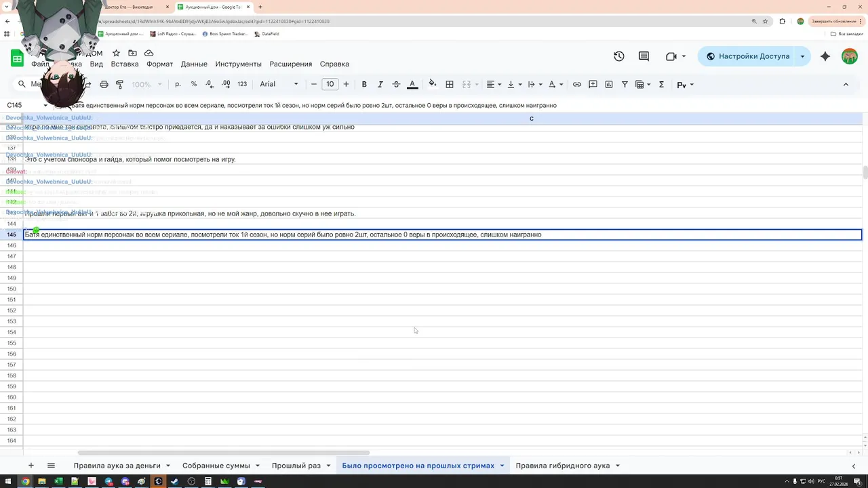Open comments panel icon
The width and height of the screenshot is (868, 488).
coord(644,56)
